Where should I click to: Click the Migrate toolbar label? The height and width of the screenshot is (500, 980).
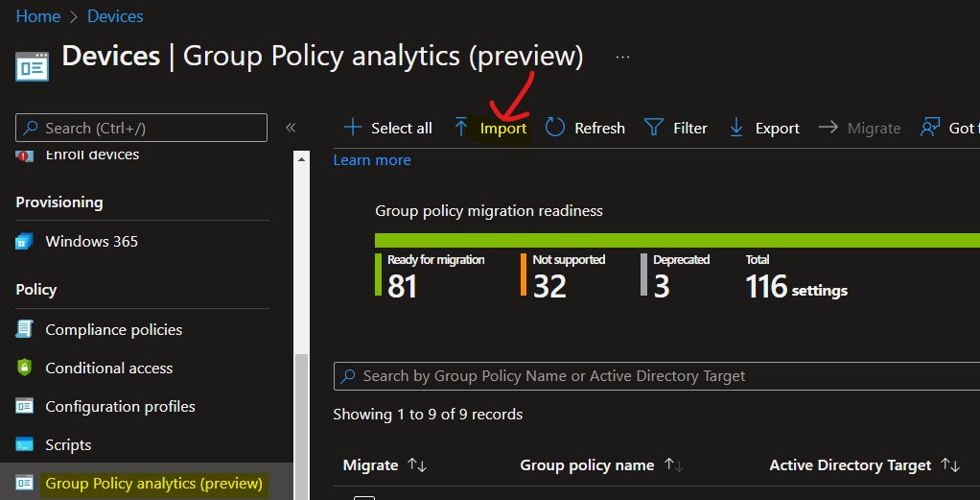pos(874,129)
